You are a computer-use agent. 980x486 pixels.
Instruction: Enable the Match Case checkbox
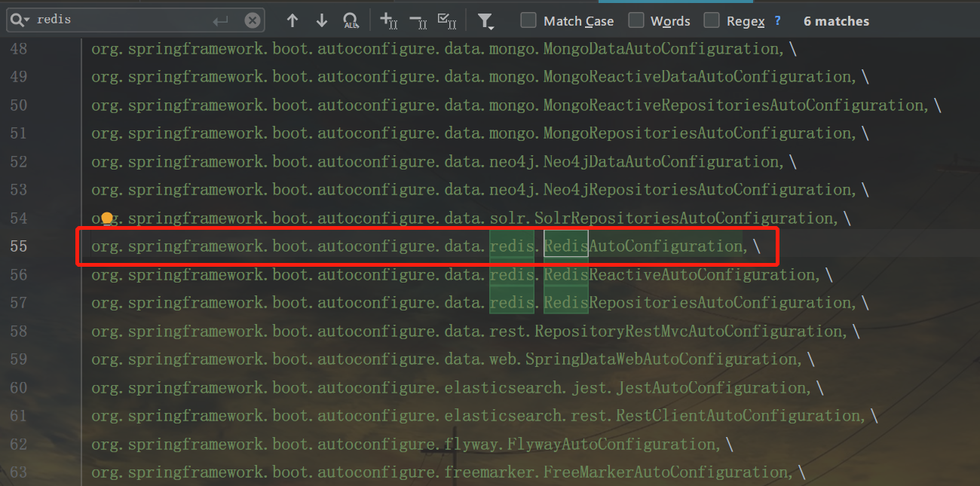pyautogui.click(x=529, y=20)
